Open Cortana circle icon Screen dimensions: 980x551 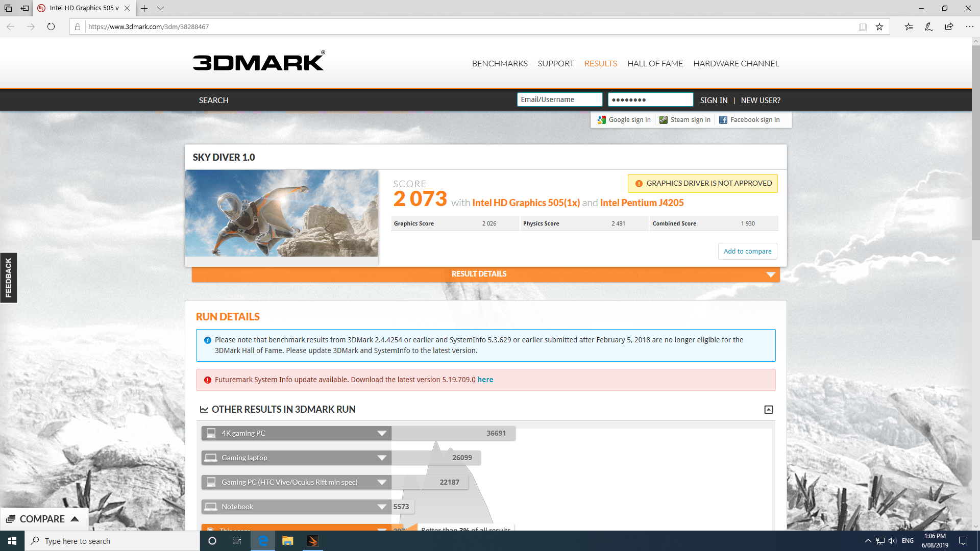[212, 541]
